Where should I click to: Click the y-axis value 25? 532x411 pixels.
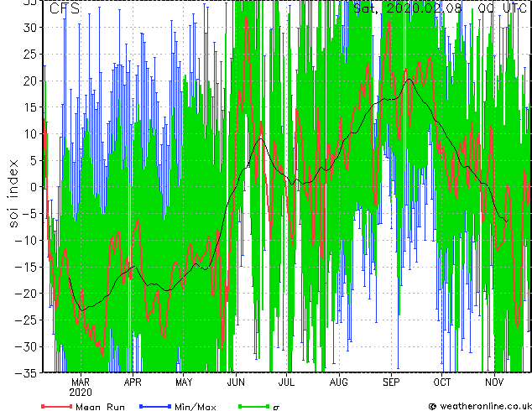click(30, 55)
